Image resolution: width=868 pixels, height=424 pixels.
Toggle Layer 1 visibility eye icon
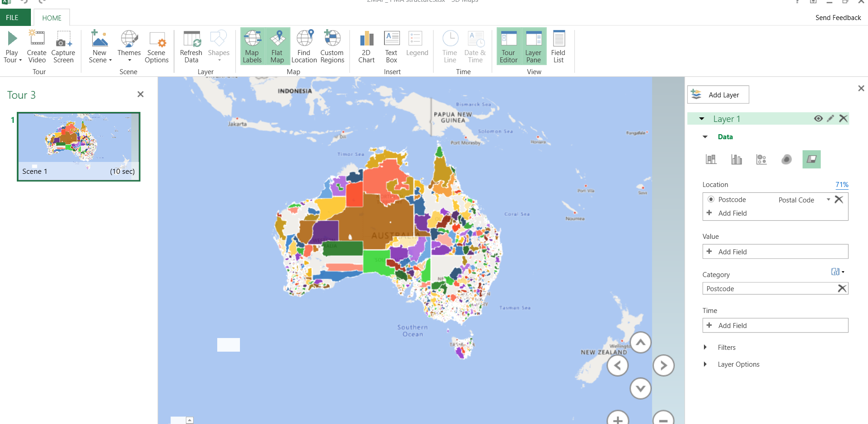point(818,118)
